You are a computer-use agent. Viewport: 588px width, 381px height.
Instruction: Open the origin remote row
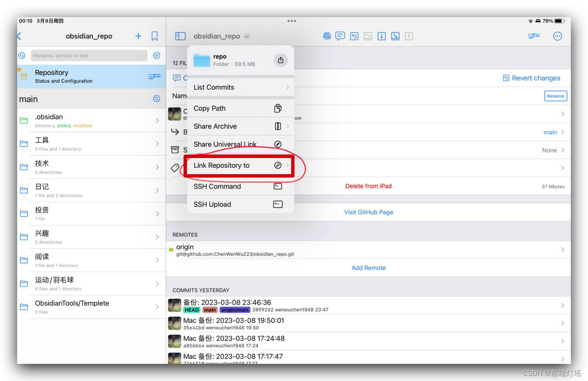pyautogui.click(x=368, y=250)
